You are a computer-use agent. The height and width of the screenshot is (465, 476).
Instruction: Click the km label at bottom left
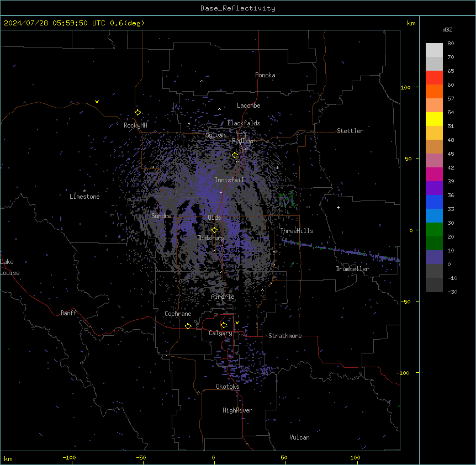pyautogui.click(x=8, y=458)
